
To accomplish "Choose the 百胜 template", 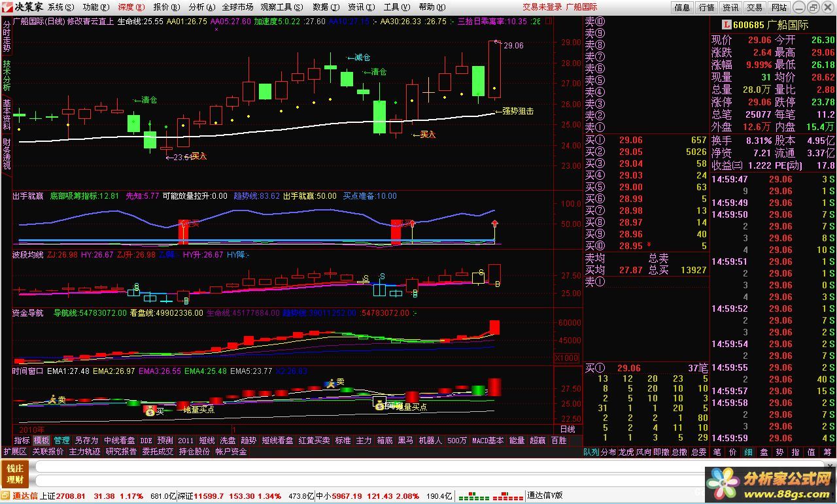I will pos(558,441).
